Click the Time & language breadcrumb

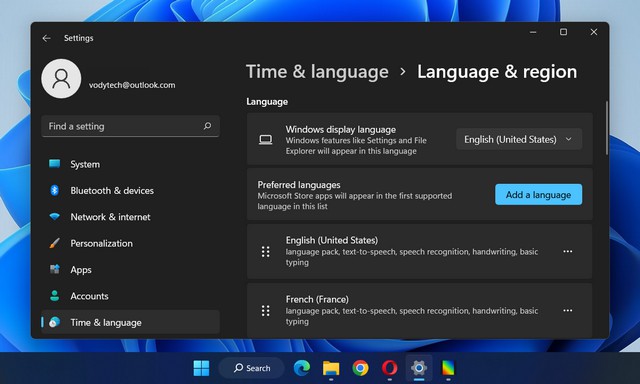[x=317, y=72]
